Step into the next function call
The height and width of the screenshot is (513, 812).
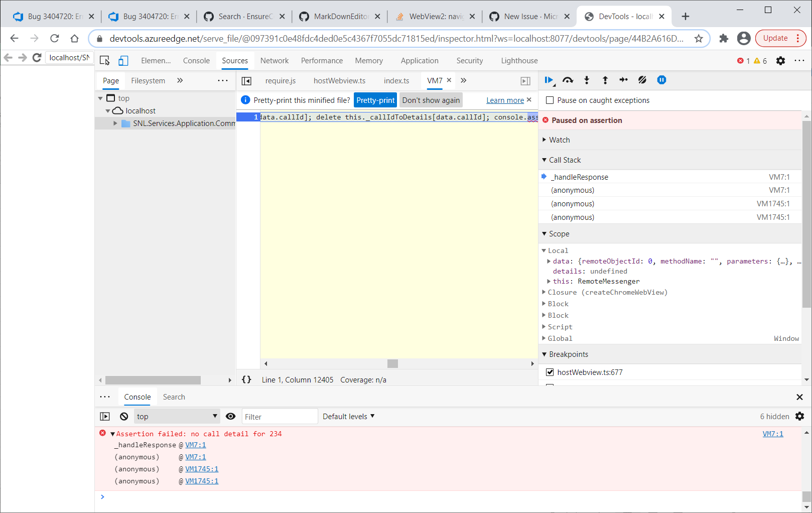[586, 80]
